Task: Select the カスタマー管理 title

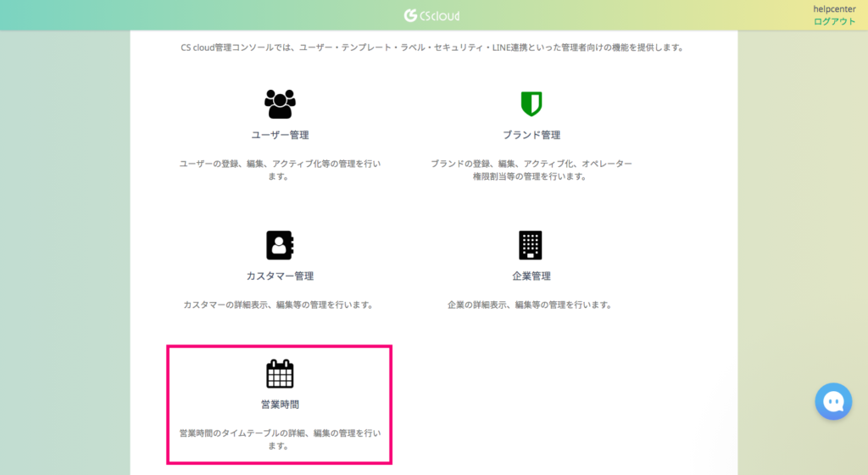Action: coord(280,277)
